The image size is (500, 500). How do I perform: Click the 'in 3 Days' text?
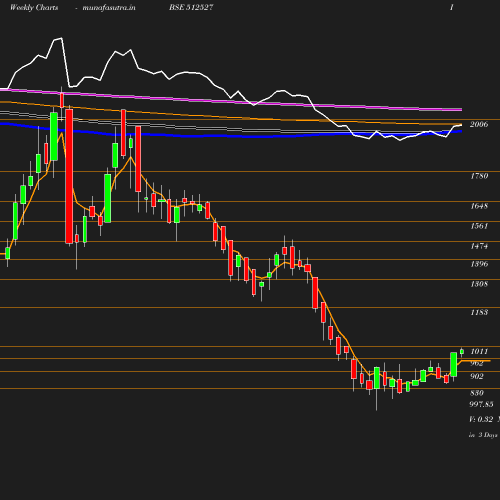click(483, 435)
